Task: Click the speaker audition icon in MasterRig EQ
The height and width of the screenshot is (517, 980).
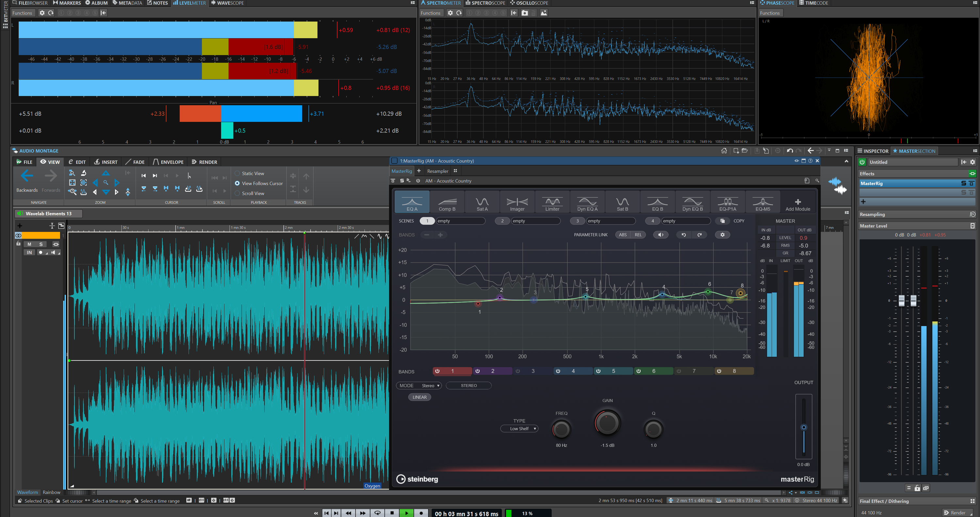Action: click(661, 234)
